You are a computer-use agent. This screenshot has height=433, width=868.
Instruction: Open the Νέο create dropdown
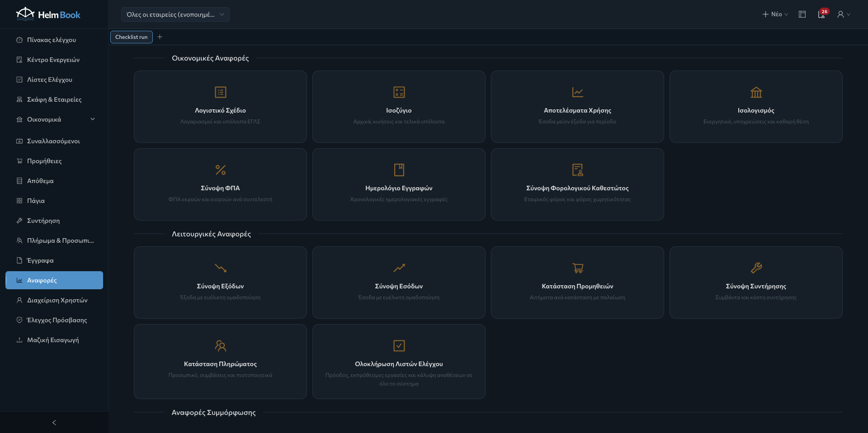(775, 14)
